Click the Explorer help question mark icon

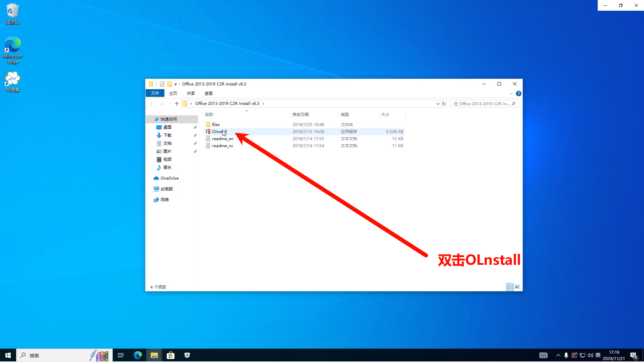(x=519, y=94)
